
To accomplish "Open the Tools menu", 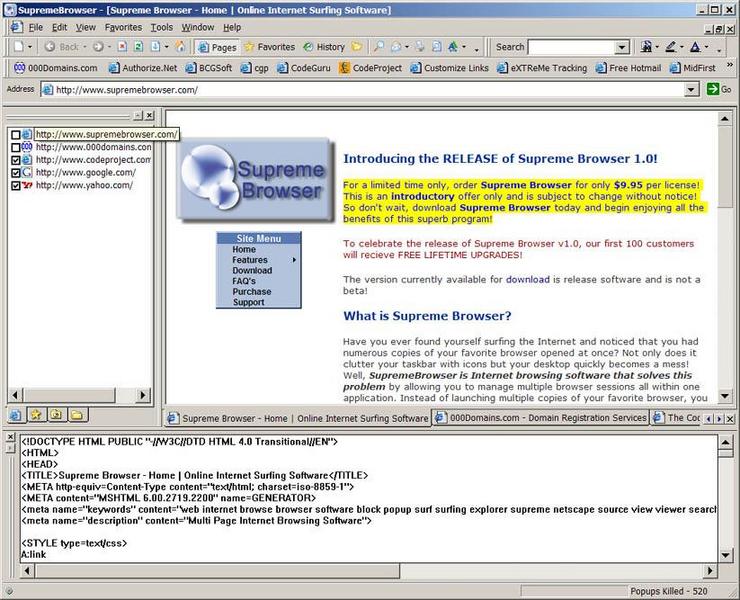I will point(161,27).
